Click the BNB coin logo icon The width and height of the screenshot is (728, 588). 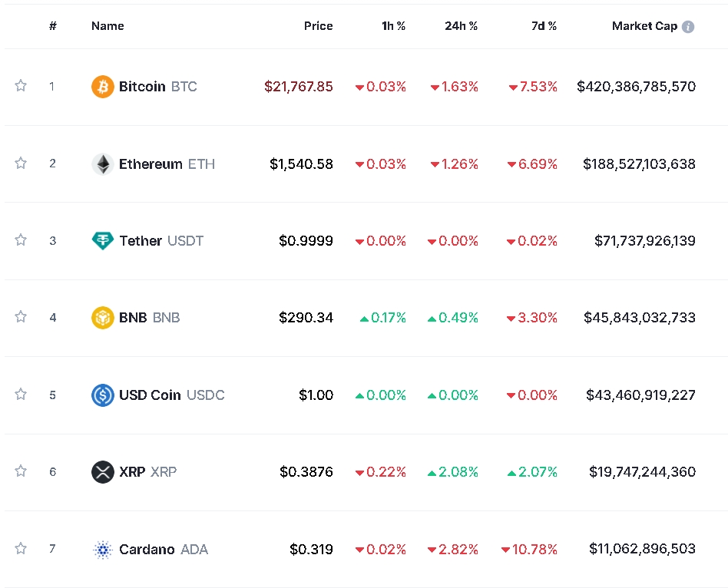coord(102,317)
